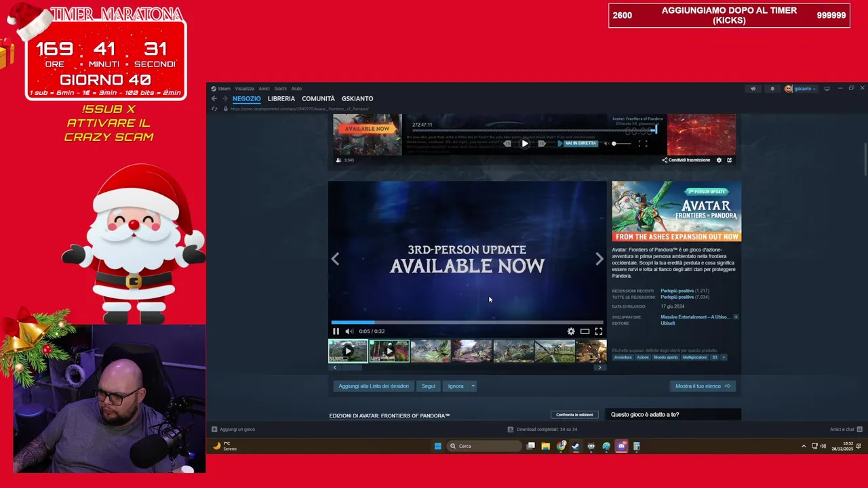The image size is (868, 488).
Task: Select the Multigiocatore tag
Action: (x=694, y=357)
